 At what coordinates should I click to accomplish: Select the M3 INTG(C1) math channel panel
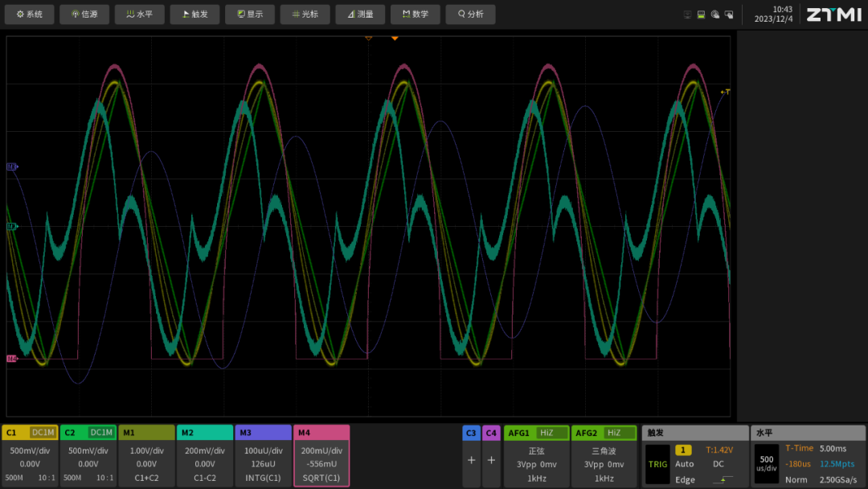(x=263, y=456)
